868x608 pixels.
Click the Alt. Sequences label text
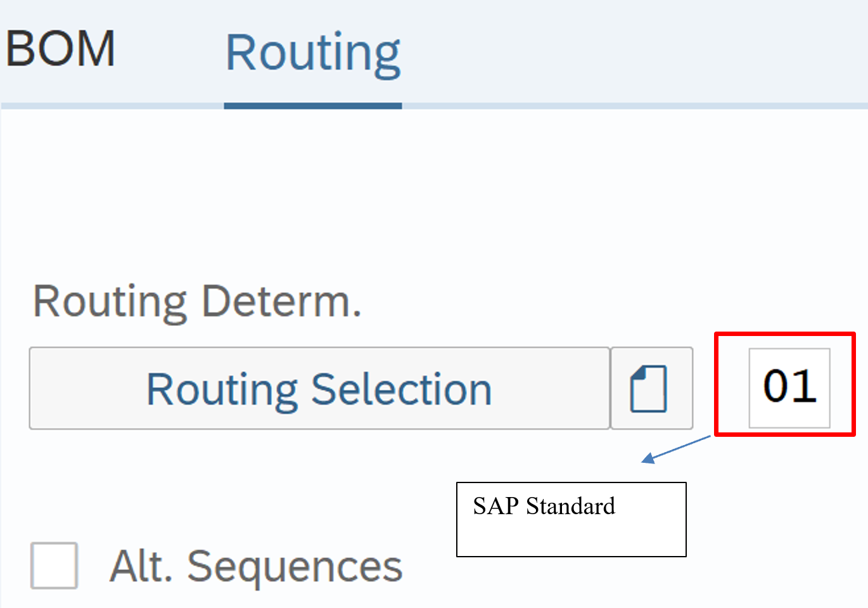[x=256, y=566]
